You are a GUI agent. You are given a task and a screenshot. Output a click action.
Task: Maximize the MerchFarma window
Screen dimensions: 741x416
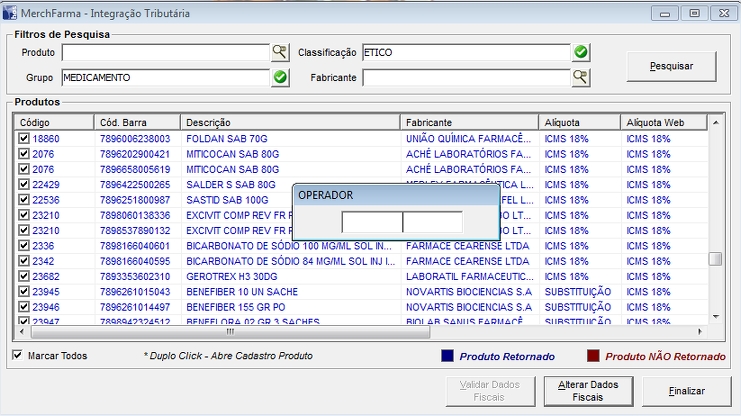694,13
